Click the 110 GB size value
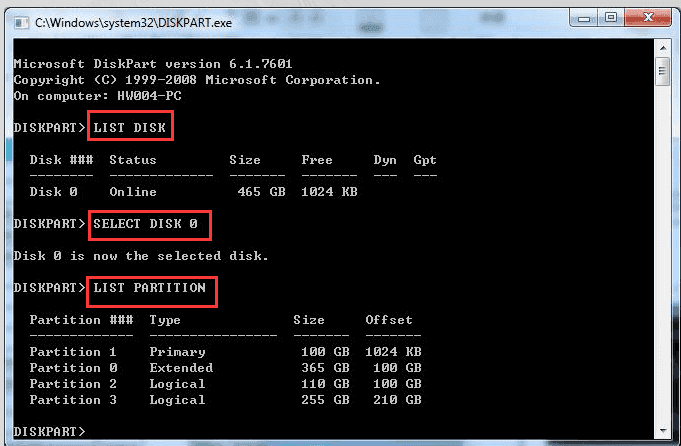This screenshot has width=681, height=446. [325, 384]
